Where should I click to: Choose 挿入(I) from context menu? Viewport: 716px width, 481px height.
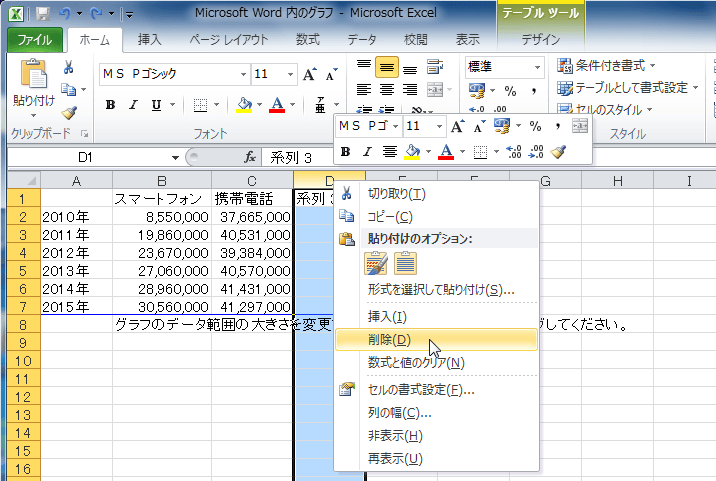[x=436, y=316]
